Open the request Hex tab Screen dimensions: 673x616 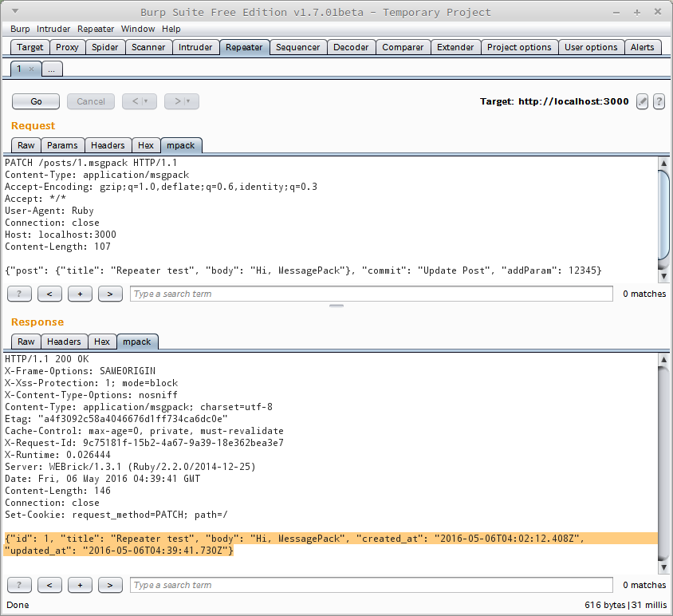145,145
